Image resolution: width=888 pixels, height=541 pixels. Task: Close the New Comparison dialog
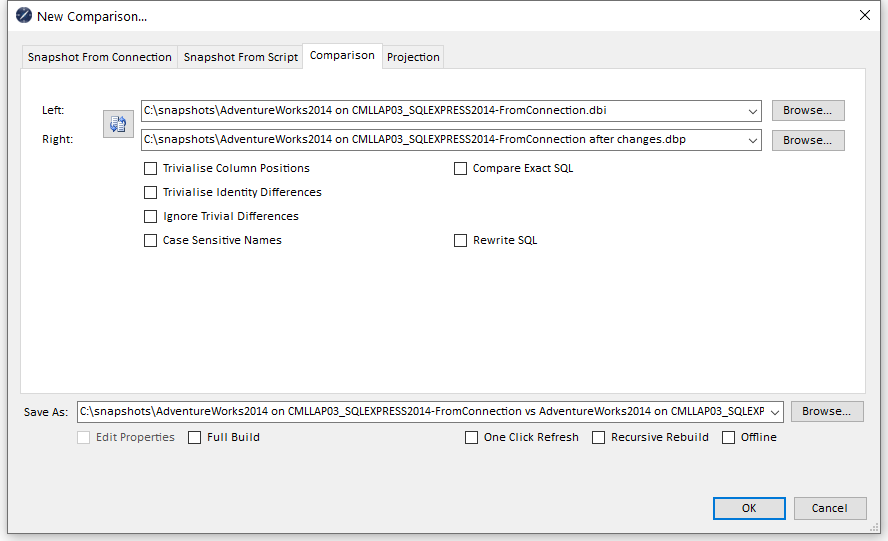(x=864, y=15)
